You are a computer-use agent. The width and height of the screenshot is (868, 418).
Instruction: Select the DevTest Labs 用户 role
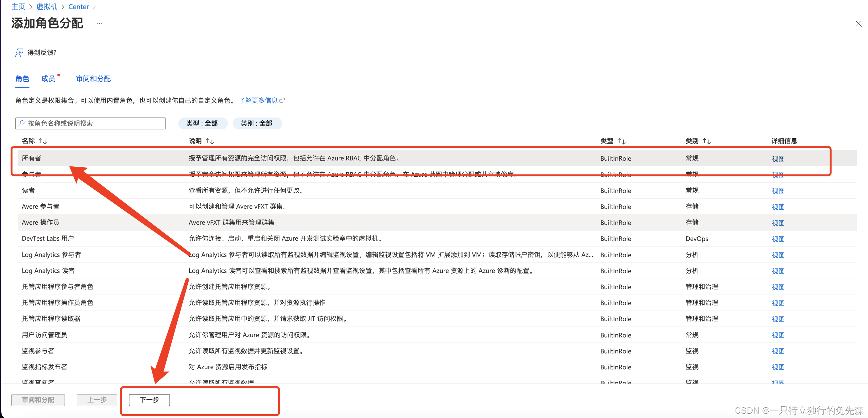click(437, 238)
